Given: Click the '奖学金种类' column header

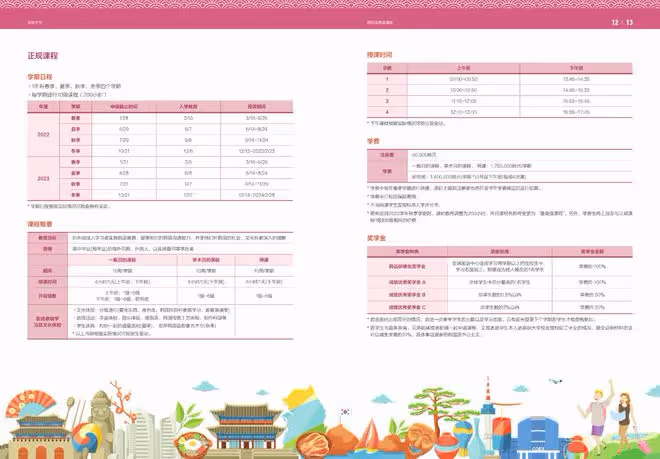Looking at the screenshot, I should pos(407,251).
